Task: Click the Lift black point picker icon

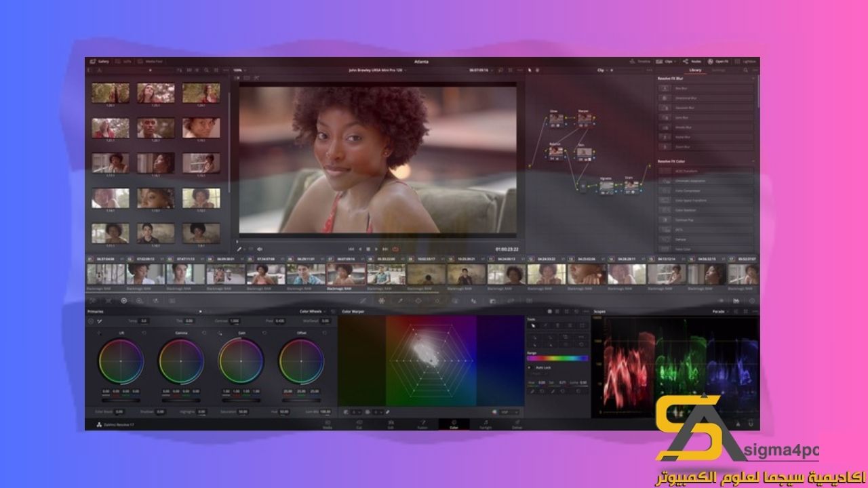Action: coord(99,333)
